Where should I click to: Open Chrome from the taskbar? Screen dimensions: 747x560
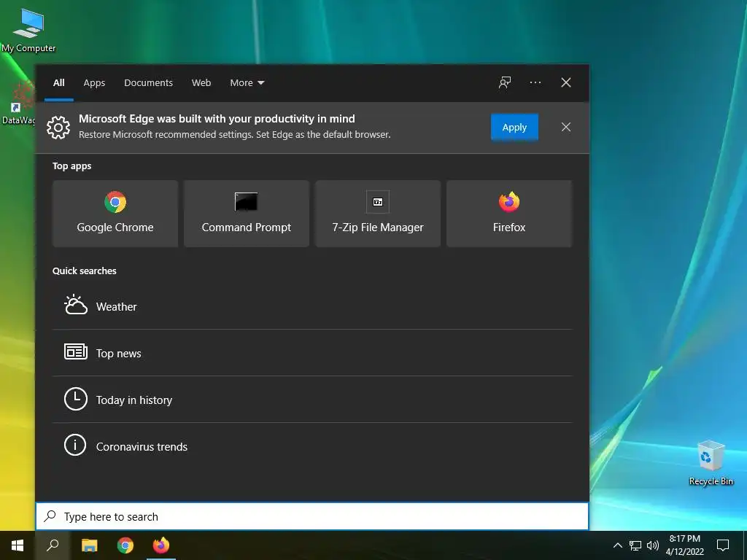[125, 545]
